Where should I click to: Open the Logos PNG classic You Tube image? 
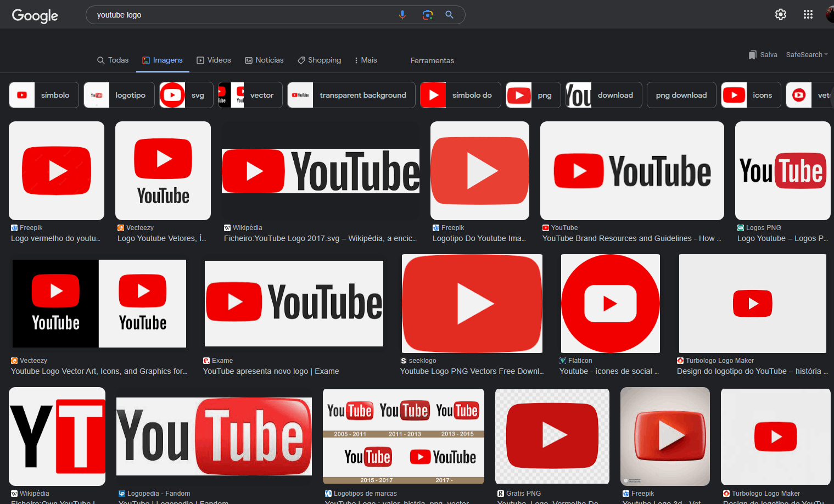pyautogui.click(x=783, y=171)
